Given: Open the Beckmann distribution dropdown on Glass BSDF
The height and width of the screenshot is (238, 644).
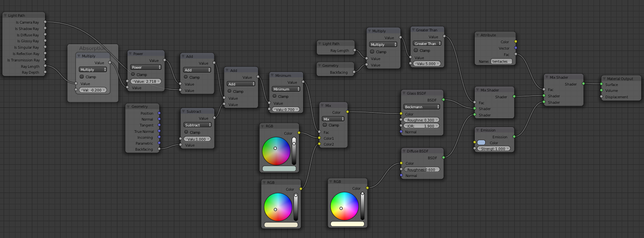Looking at the screenshot, I should [421, 107].
